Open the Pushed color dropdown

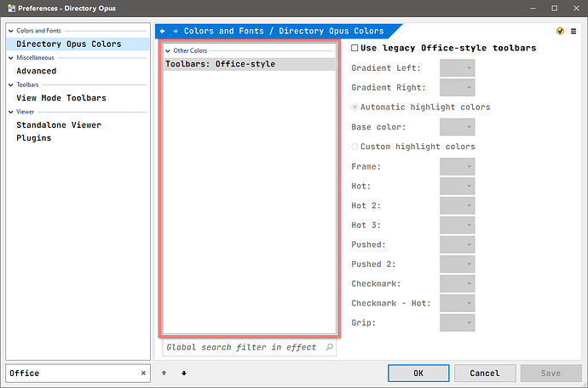(x=457, y=245)
